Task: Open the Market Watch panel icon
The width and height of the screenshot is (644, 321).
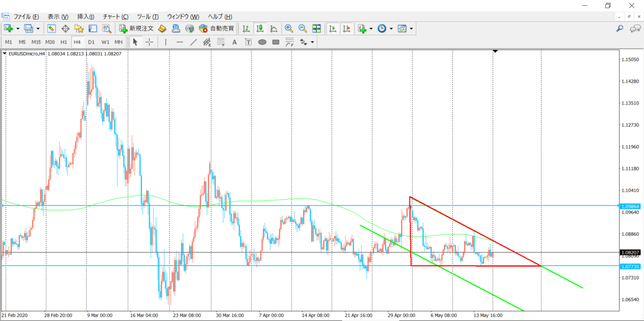Action: point(52,28)
